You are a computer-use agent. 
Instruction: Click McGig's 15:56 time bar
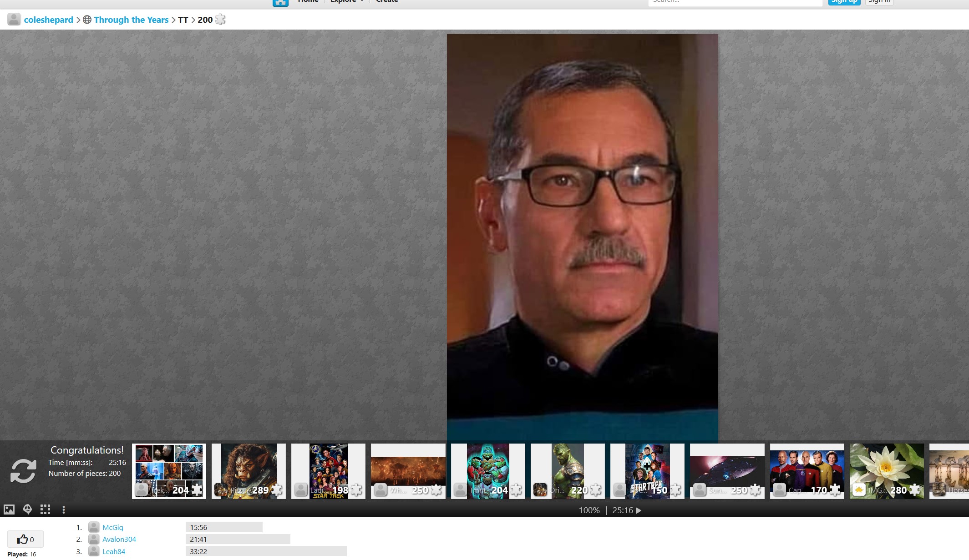tap(224, 527)
